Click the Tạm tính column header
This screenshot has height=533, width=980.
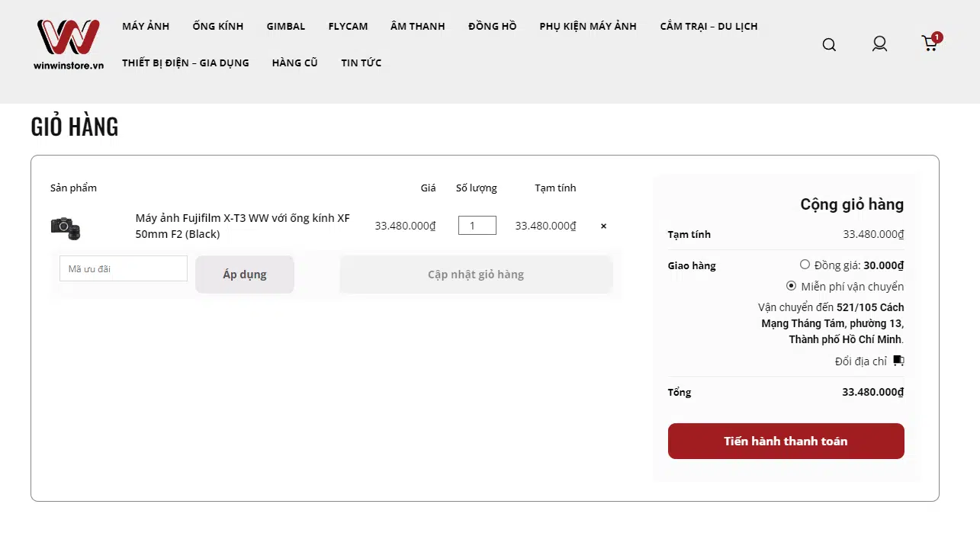555,188
